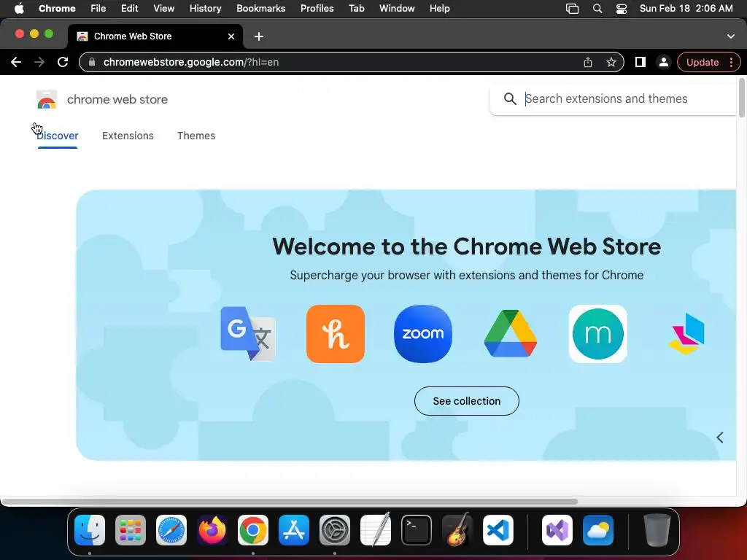
Task: Click the horizontal scrollbar at page bottom
Action: pyautogui.click(x=290, y=502)
